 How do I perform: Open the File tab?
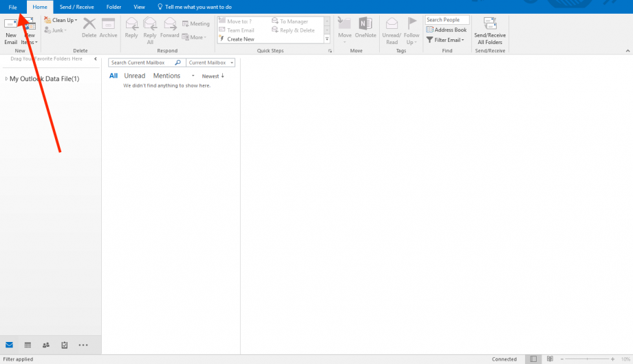[12, 6]
